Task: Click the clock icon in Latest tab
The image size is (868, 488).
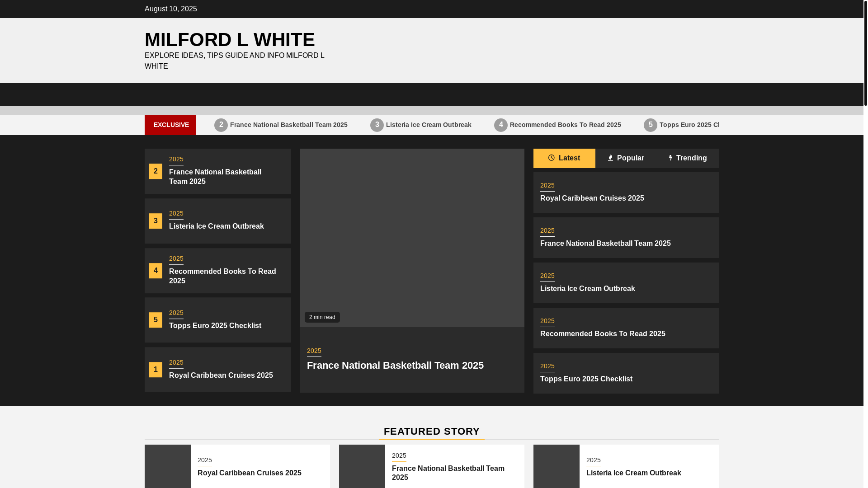Action: tap(552, 158)
